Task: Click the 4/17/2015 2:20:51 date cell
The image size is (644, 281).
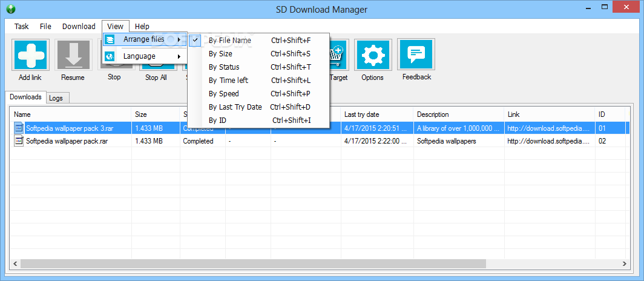Action: 375,128
